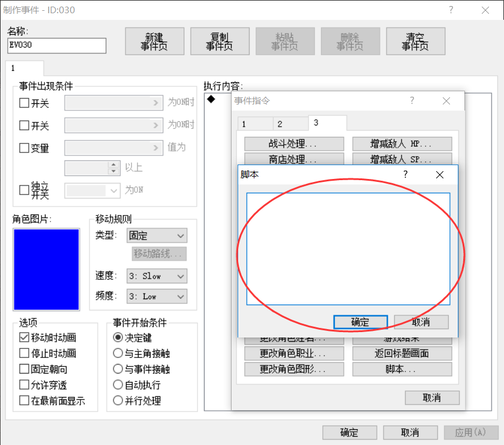This screenshot has height=445, width=504.
Task: Click the 复制事件页 button
Action: 220,41
